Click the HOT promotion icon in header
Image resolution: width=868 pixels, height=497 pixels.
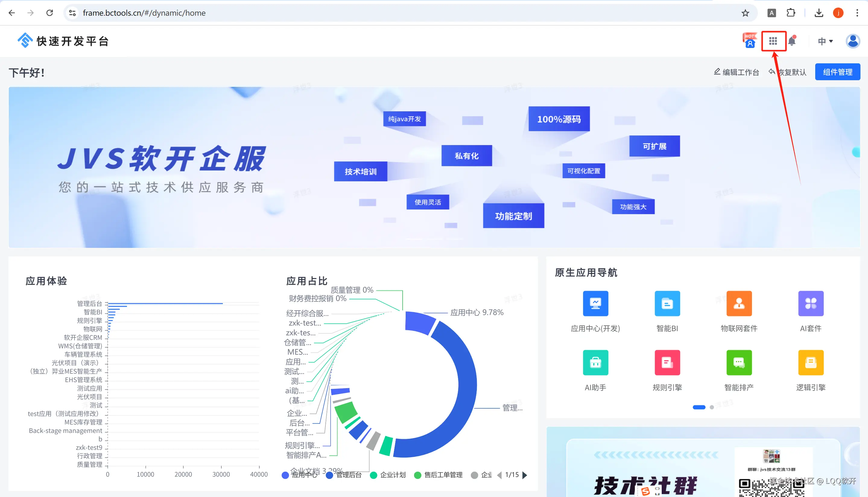click(749, 41)
